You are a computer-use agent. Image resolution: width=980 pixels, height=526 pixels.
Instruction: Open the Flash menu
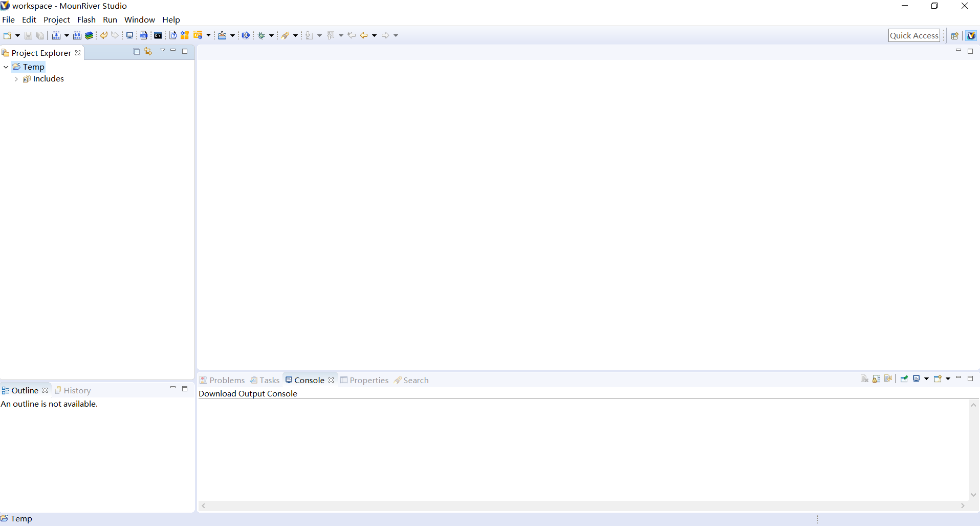pos(86,19)
